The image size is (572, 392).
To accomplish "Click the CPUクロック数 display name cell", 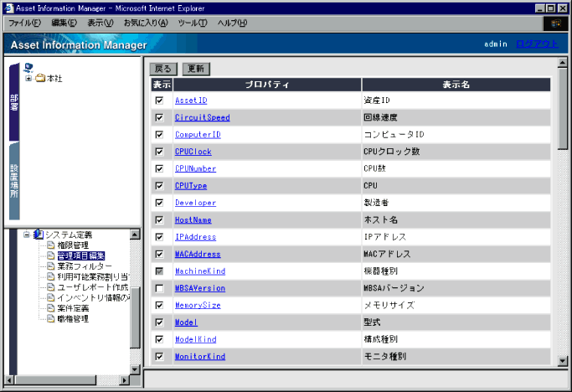I will click(x=456, y=152).
